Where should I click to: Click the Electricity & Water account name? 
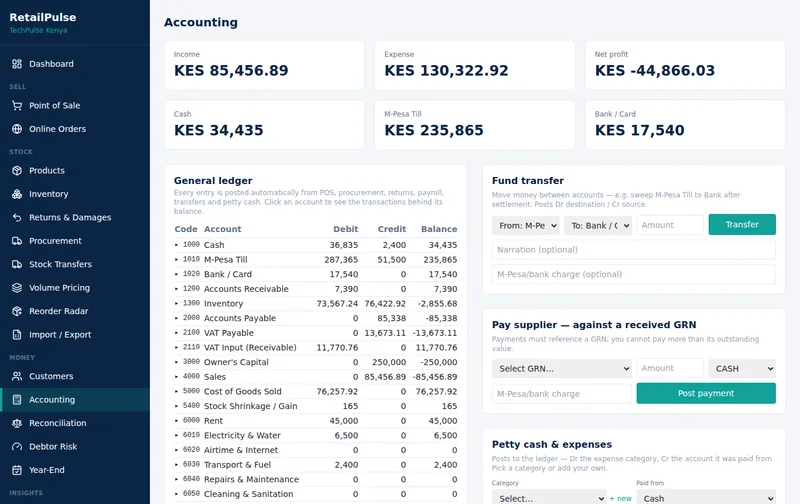pos(242,436)
